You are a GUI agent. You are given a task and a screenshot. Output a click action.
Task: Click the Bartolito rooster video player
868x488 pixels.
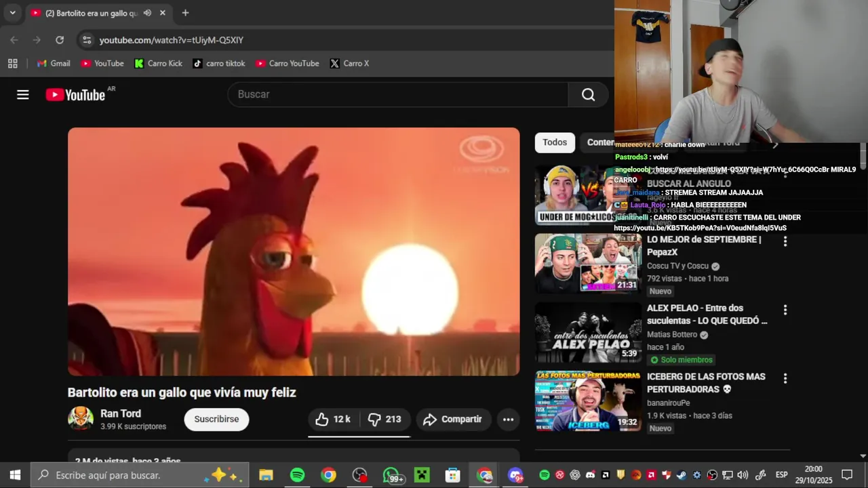294,251
